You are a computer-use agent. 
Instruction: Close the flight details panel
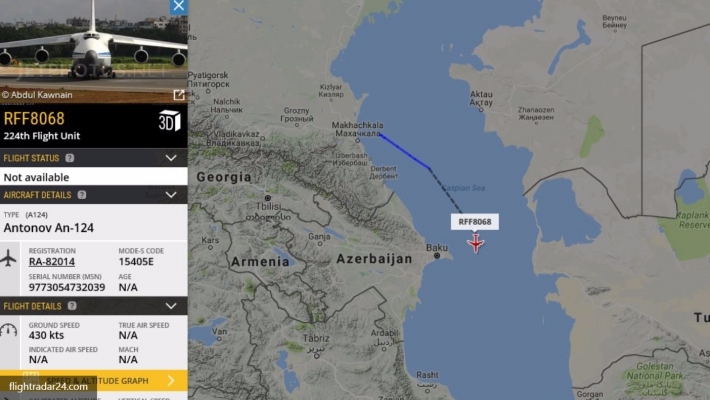tap(178, 6)
